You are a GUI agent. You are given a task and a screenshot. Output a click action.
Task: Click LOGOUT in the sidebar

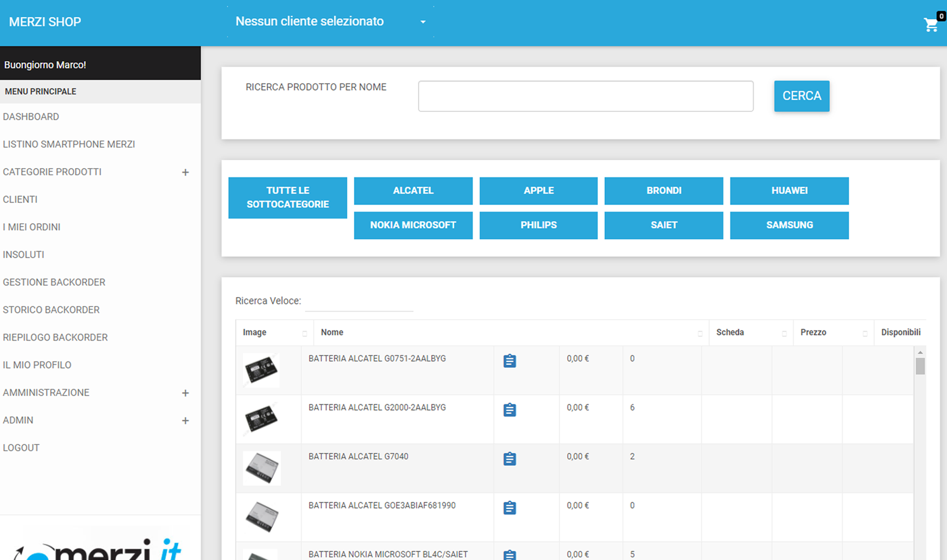[21, 448]
